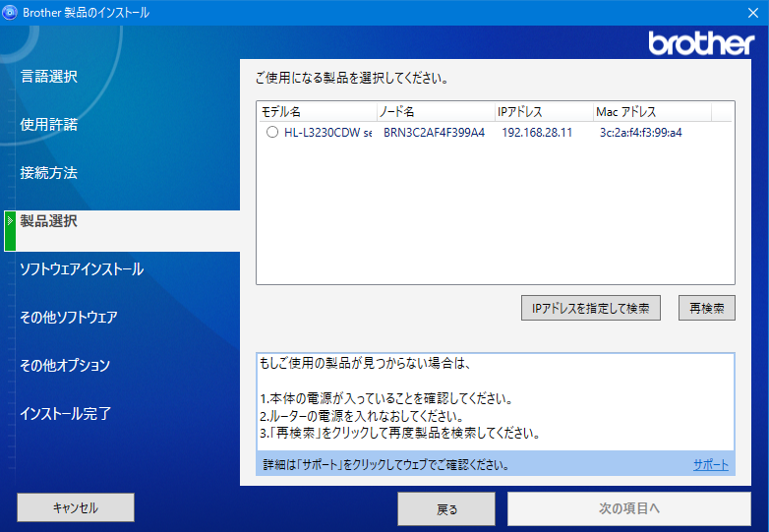
Task: Click the 再検索 button
Action: tap(707, 308)
